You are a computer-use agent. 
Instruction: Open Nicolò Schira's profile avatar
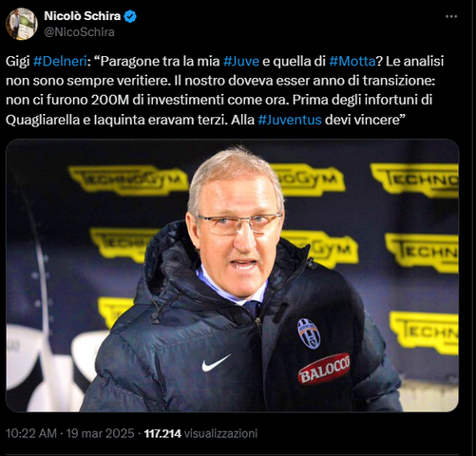coord(22,24)
